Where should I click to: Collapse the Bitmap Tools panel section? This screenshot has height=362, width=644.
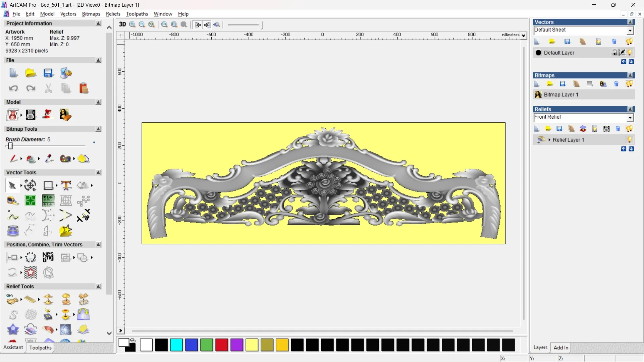pos(98,129)
